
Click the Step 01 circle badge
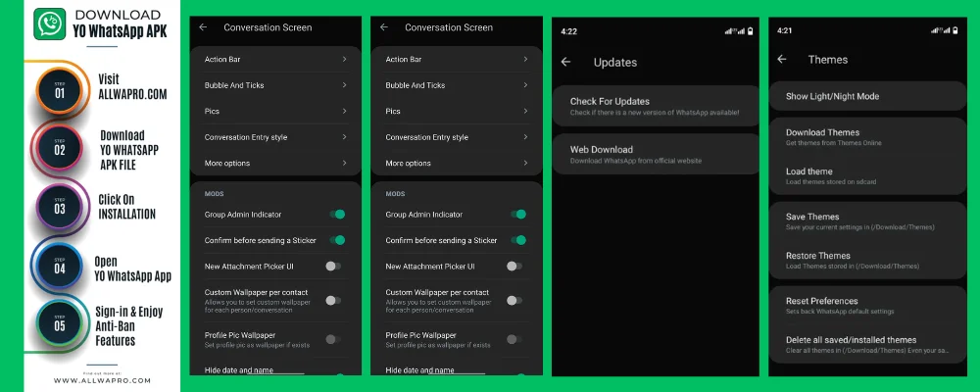pos(60,91)
